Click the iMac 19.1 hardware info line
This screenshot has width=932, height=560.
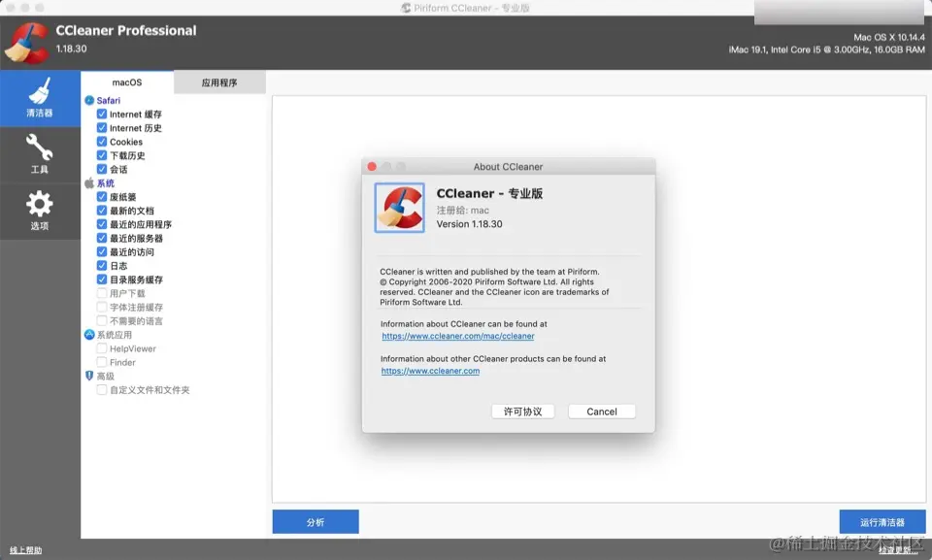point(827,49)
